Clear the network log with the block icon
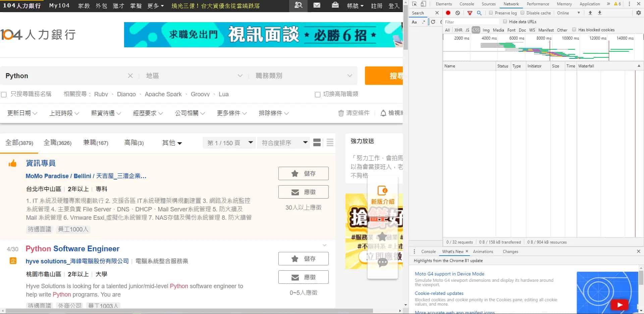Screen dimensions: 644x314 pyautogui.click(x=458, y=13)
